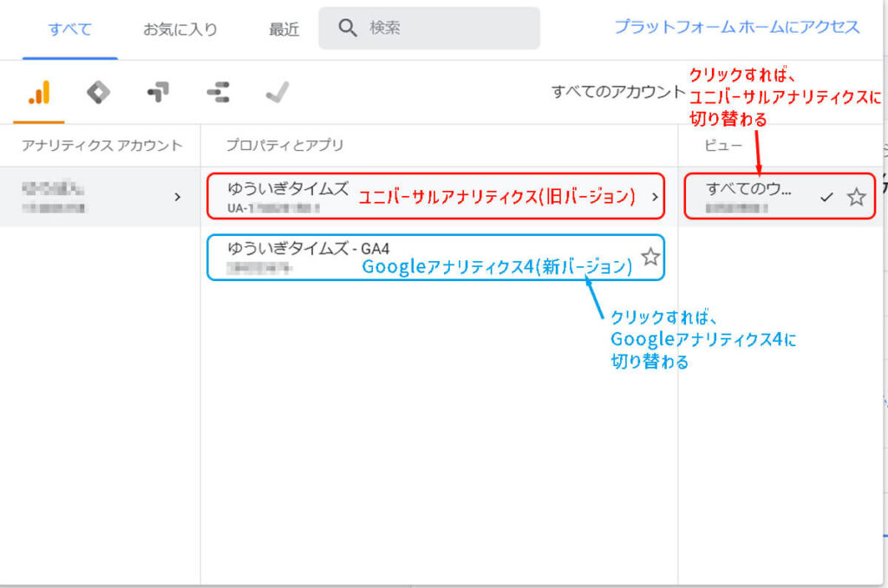Viewport: 888px width, 588px height.
Task: Select the Google Analytics product icon
Action: point(39,92)
